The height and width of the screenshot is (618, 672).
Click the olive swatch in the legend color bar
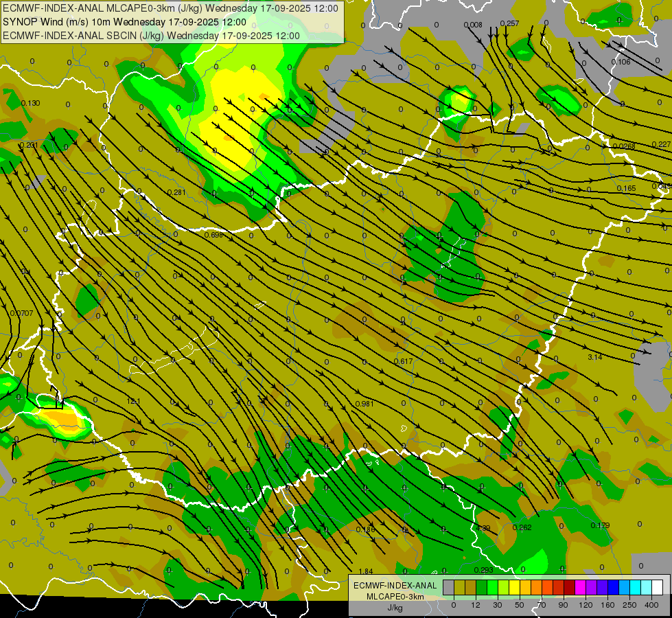[x=459, y=587]
